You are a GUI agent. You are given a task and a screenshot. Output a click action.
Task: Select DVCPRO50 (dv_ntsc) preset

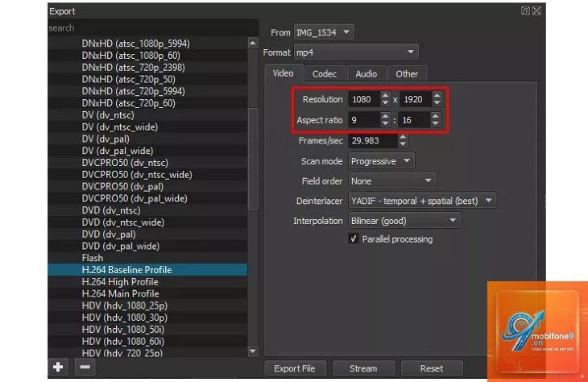(x=147, y=163)
